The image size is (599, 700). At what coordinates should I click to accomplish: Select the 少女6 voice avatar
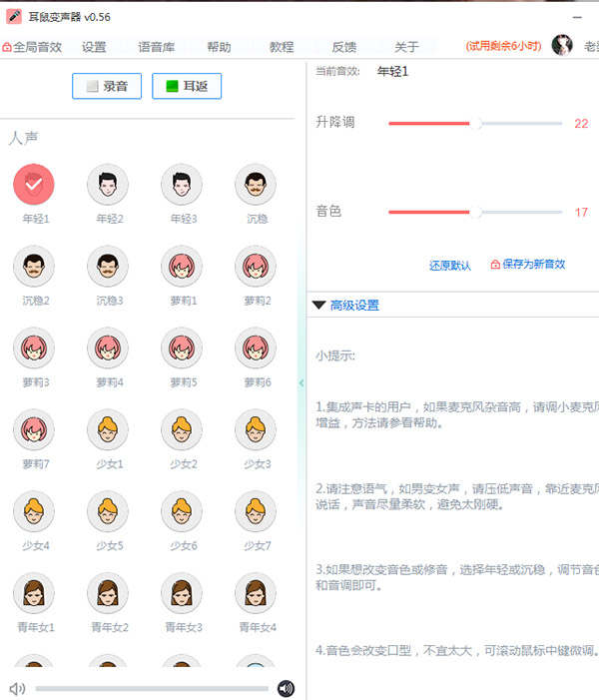click(182, 511)
